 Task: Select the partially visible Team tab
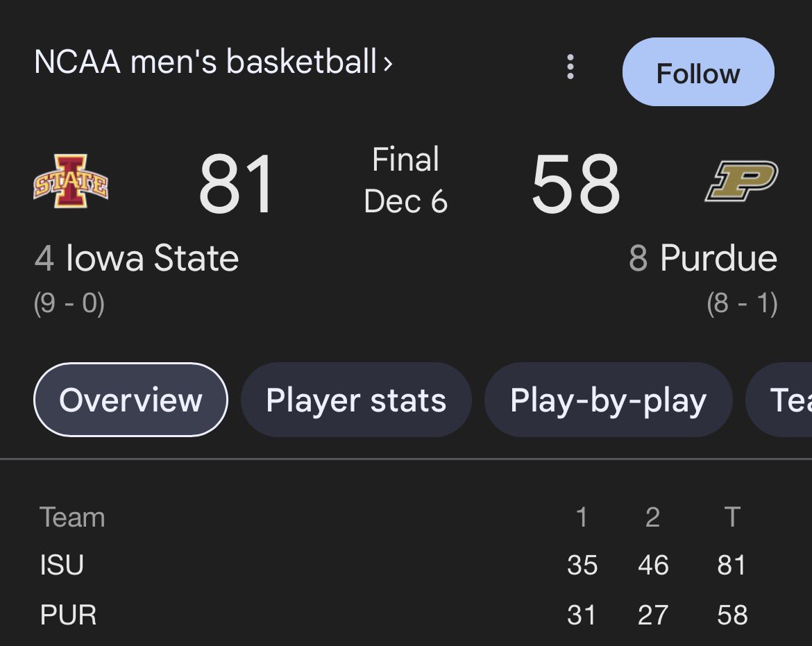coord(779,400)
